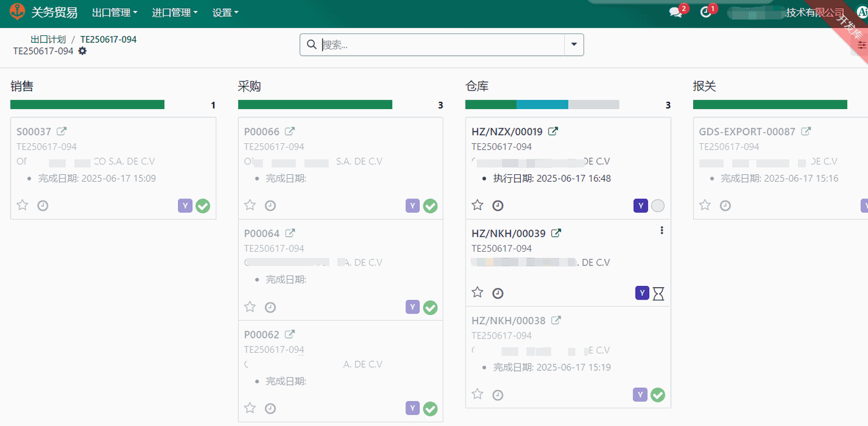Click the gear icon next to TE250617-094
The image size is (868, 426).
click(82, 51)
